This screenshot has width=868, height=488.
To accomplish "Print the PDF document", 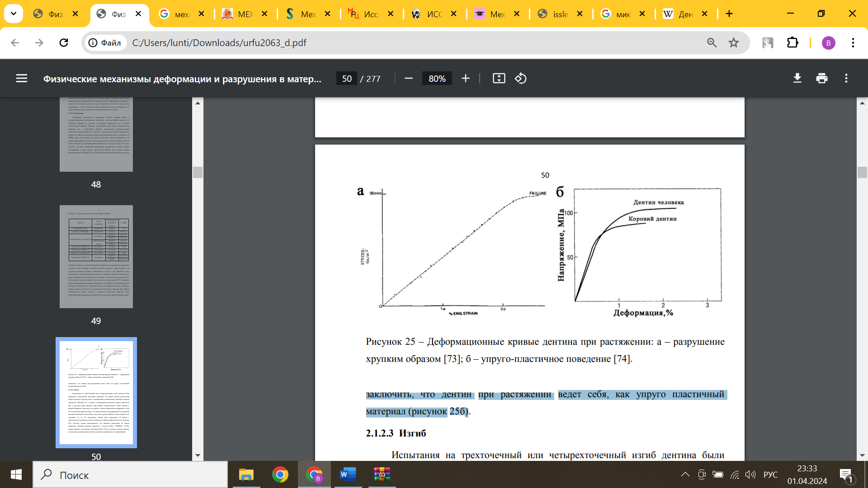I will [822, 79].
